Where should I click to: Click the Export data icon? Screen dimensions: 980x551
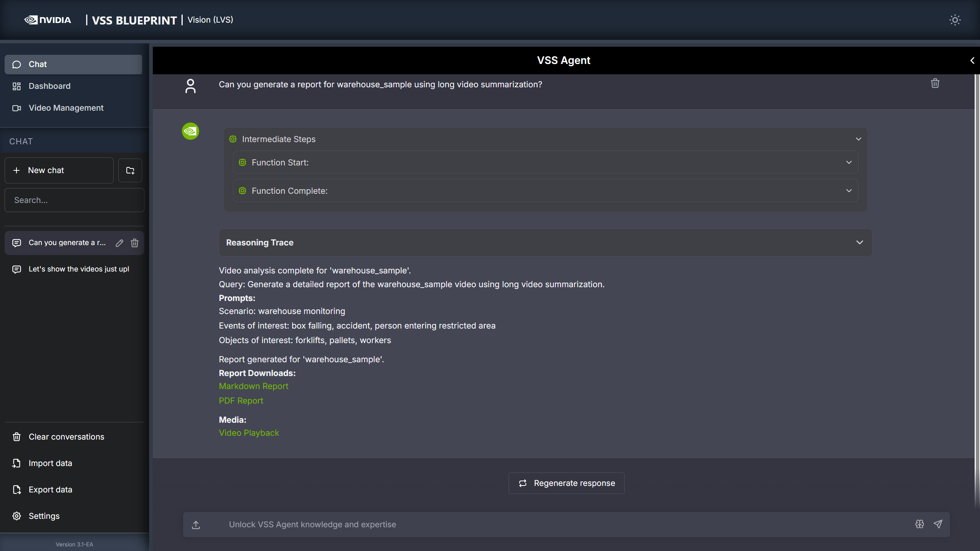click(16, 489)
